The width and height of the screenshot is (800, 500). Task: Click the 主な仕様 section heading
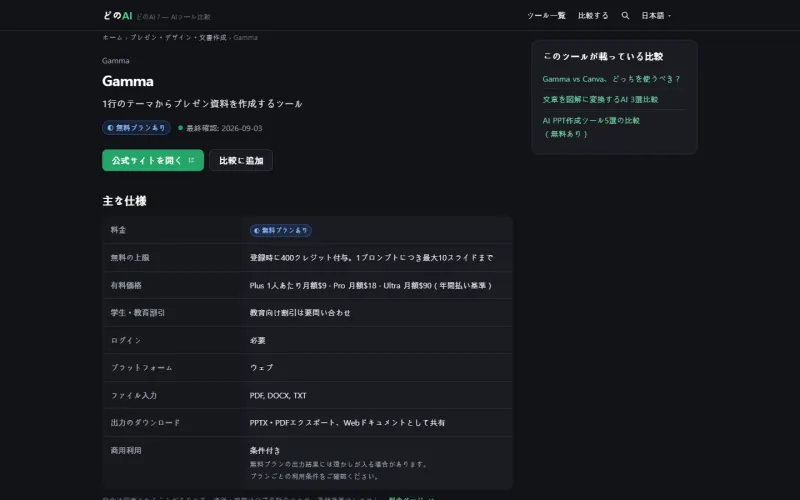click(x=124, y=201)
